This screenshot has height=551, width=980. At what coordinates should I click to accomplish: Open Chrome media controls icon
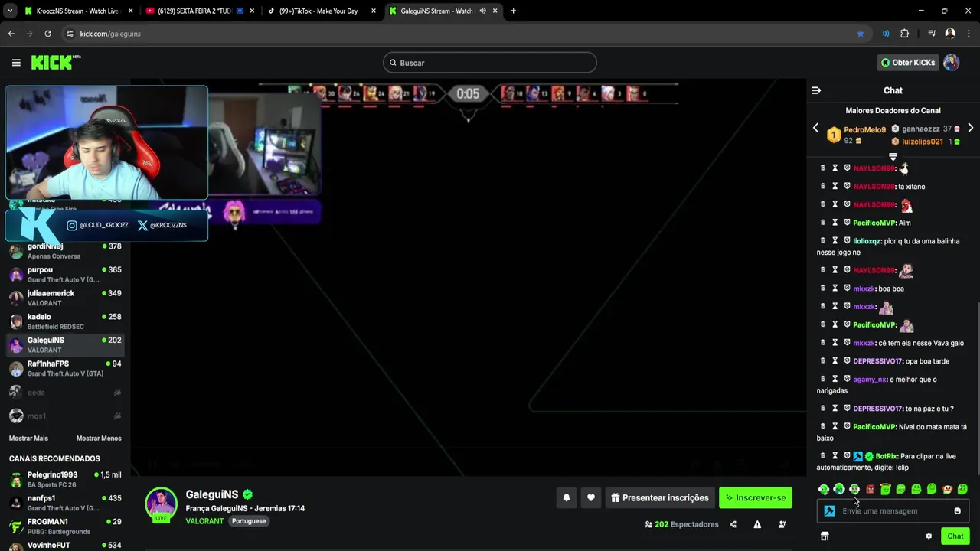(932, 34)
